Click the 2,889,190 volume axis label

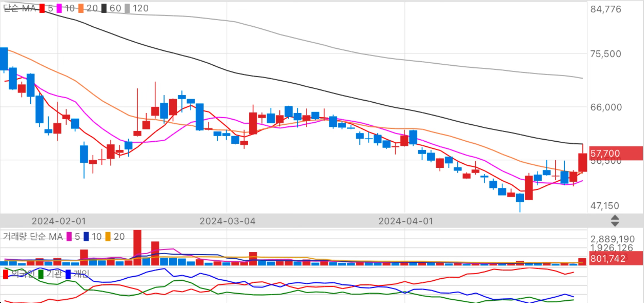613,239
